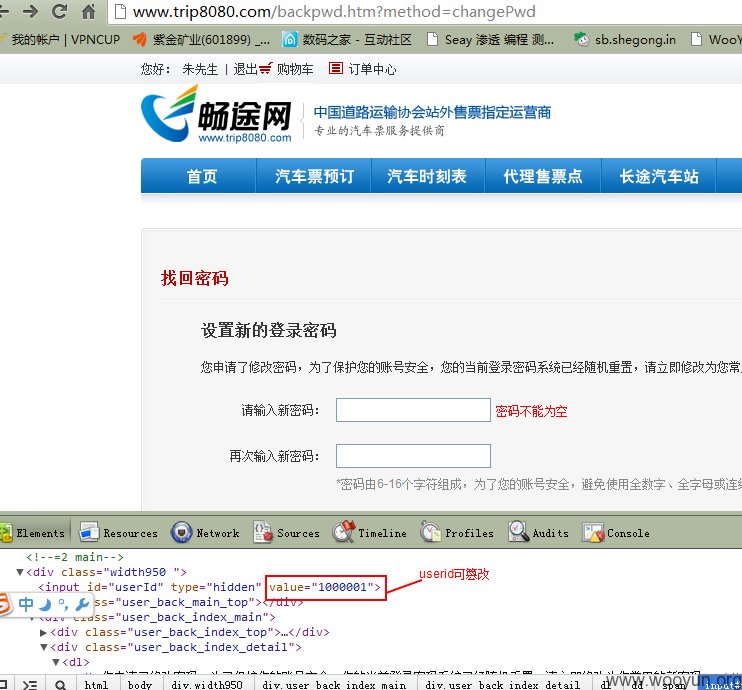742x690 pixels.
Task: Click the 再次输入新密码 input field
Action: [413, 456]
